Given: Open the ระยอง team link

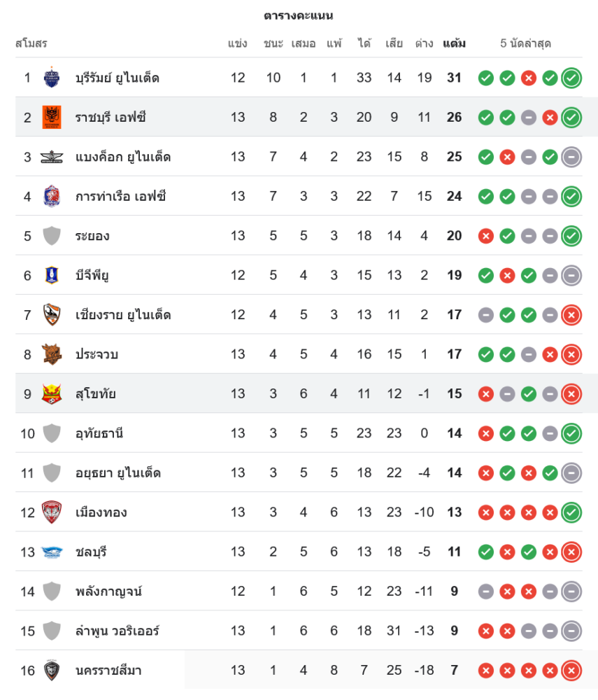Looking at the screenshot, I should pyautogui.click(x=92, y=236).
